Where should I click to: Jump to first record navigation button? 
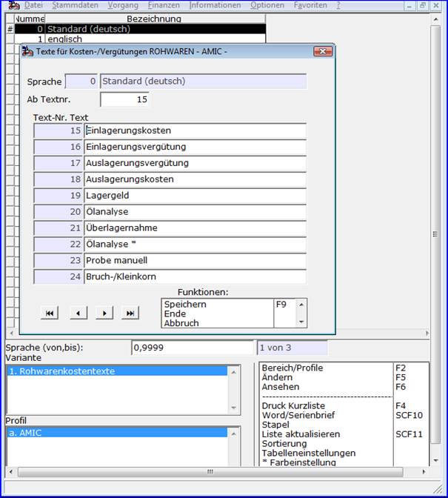point(50,313)
